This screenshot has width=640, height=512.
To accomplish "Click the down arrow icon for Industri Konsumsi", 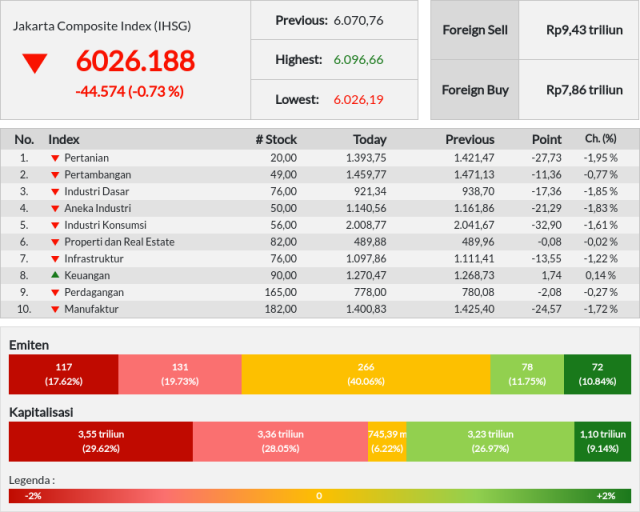I will click(x=55, y=225).
